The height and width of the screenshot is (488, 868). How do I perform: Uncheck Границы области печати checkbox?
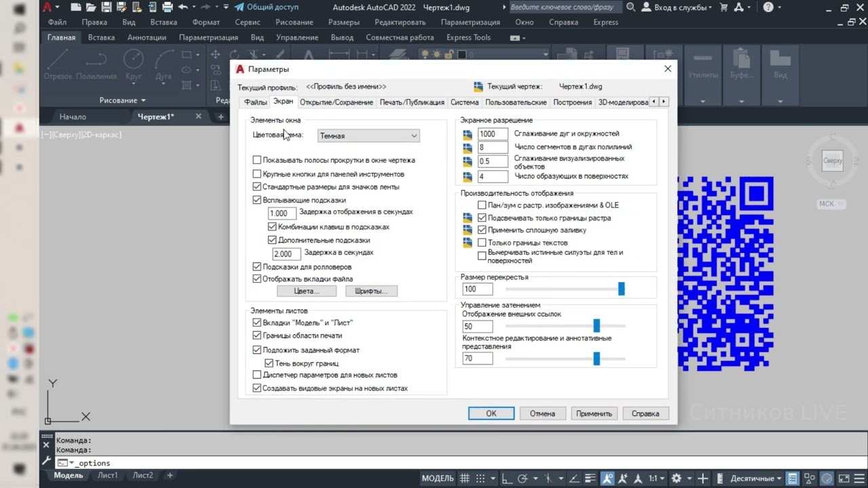(257, 335)
